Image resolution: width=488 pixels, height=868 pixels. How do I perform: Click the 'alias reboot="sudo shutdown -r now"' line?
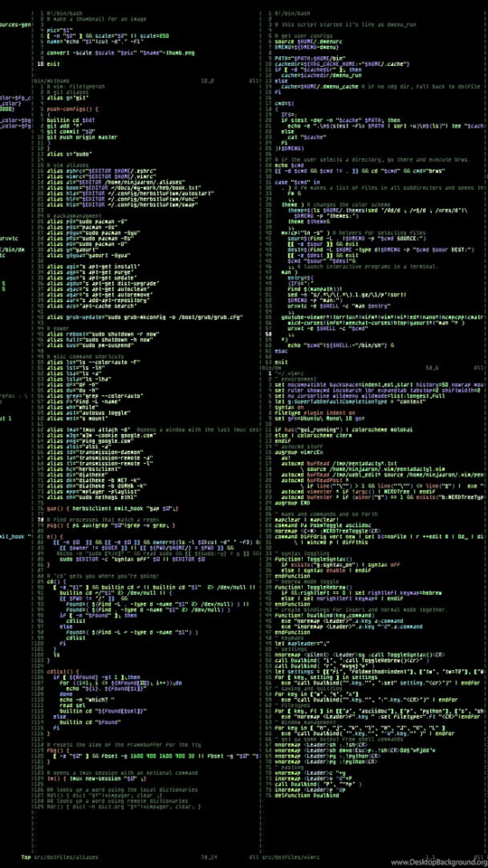tap(103, 336)
